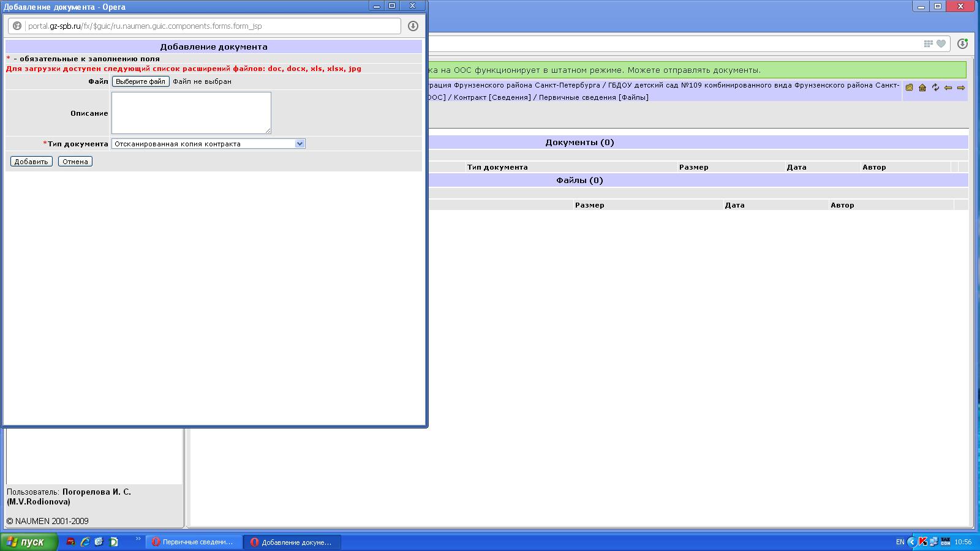This screenshot has height=551, width=980.
Task: Open network connections tray icon
Action: [x=934, y=542]
